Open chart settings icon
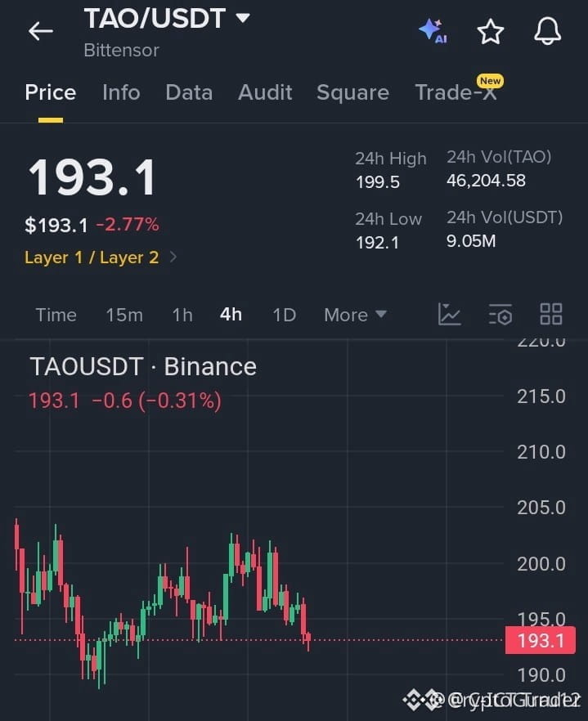The width and height of the screenshot is (588, 721). [x=500, y=315]
